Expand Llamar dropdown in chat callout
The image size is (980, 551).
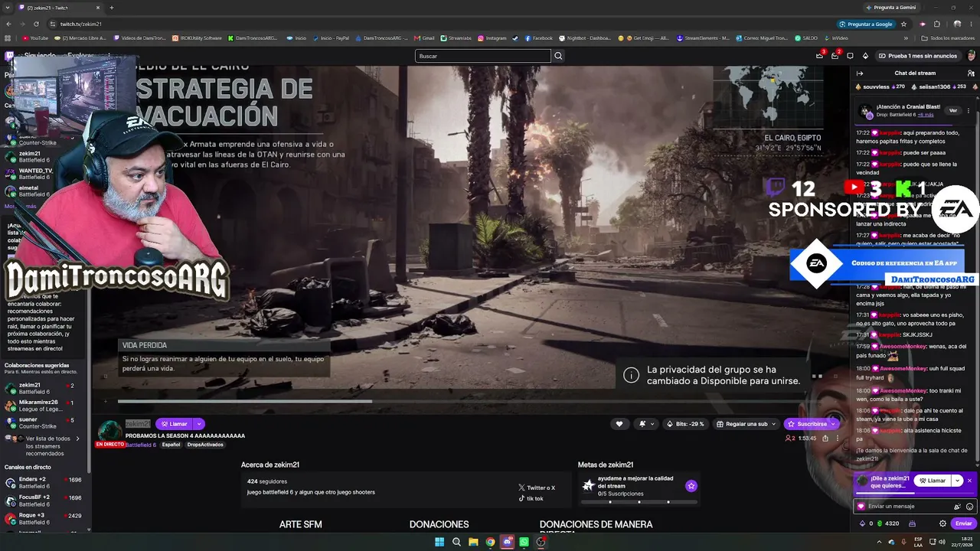click(x=957, y=481)
